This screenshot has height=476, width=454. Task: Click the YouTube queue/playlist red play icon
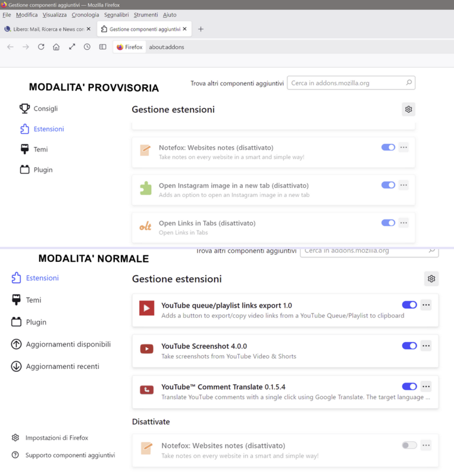point(147,308)
